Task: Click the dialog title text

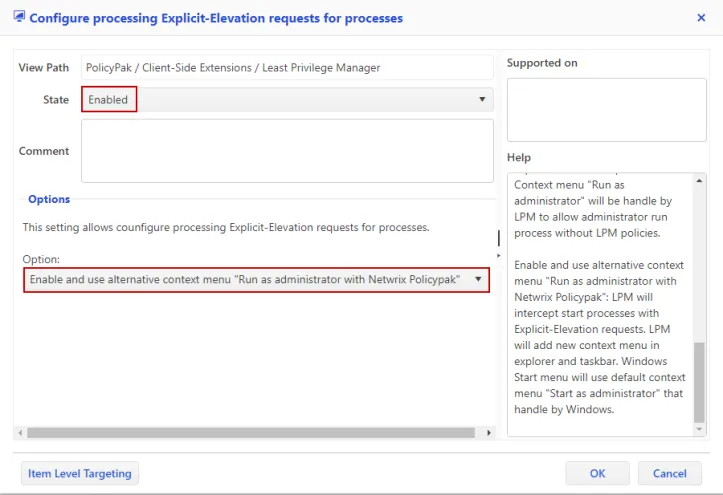Action: [x=216, y=18]
